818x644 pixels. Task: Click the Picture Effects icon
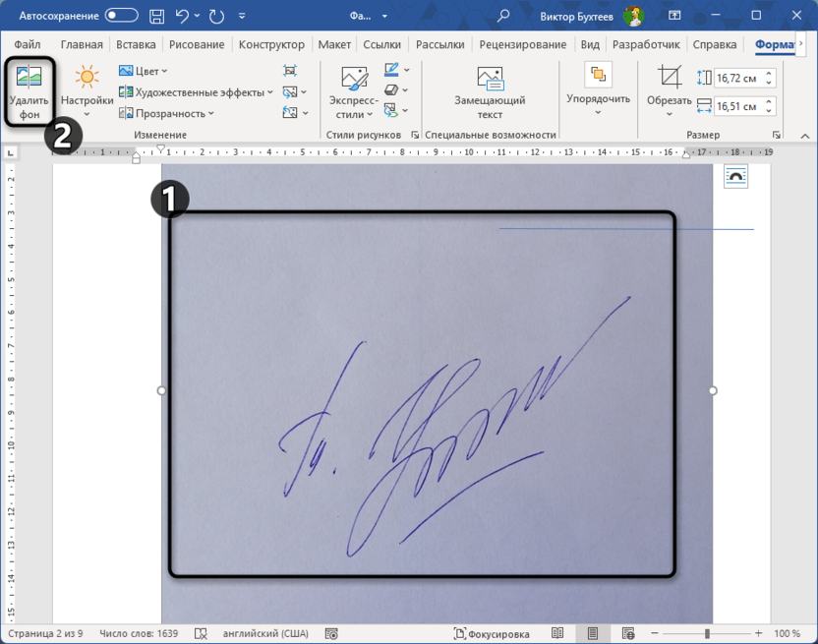point(391,89)
